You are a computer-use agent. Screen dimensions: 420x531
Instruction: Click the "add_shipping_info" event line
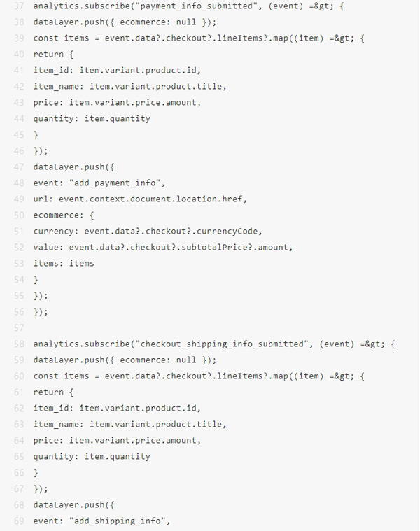101,521
